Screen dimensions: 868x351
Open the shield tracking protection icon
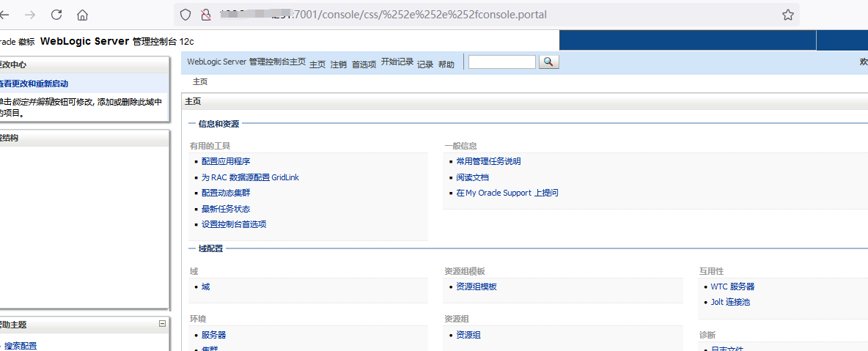185,15
